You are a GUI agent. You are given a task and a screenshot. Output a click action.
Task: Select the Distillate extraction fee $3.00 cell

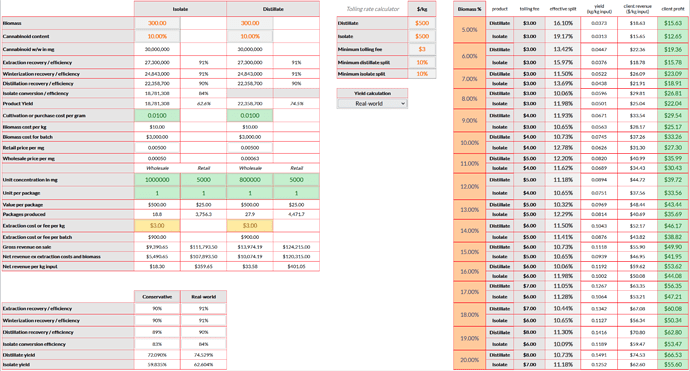250,226
